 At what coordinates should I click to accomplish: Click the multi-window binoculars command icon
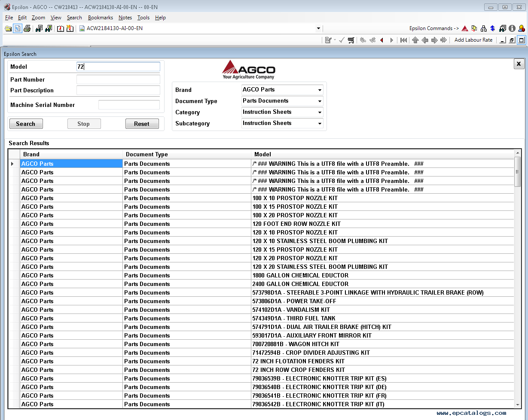pos(503,28)
